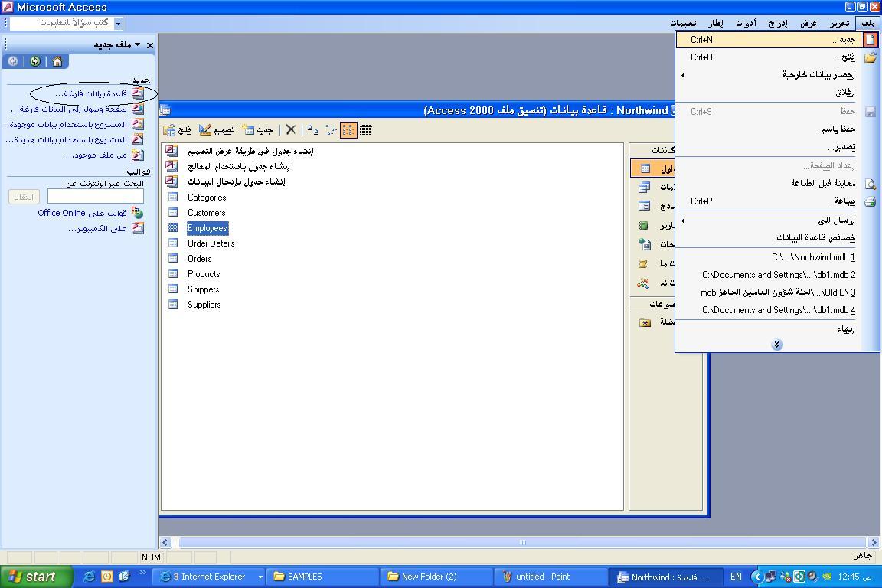Screen dimensions: 882x588
Task: Click the على الكمبيوتر (on my computer) templates link
Action: click(x=97, y=228)
